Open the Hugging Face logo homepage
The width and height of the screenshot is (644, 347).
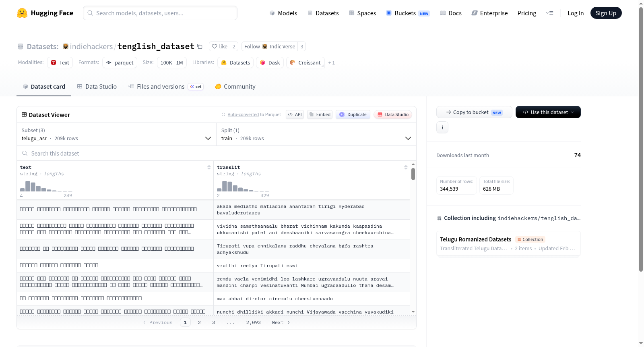[x=45, y=13]
